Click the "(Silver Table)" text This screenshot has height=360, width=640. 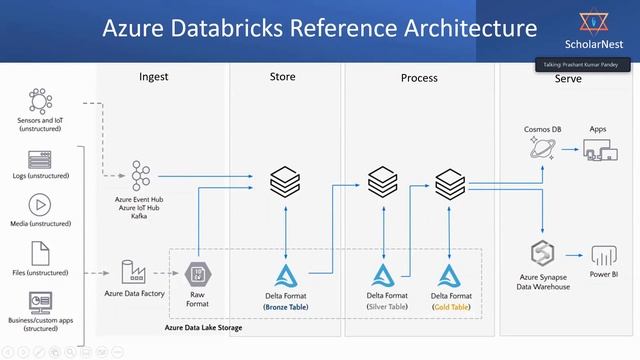pos(387,307)
